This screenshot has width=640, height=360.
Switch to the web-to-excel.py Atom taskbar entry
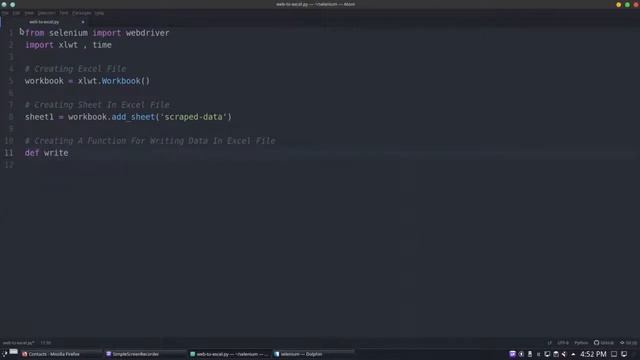(x=229, y=354)
